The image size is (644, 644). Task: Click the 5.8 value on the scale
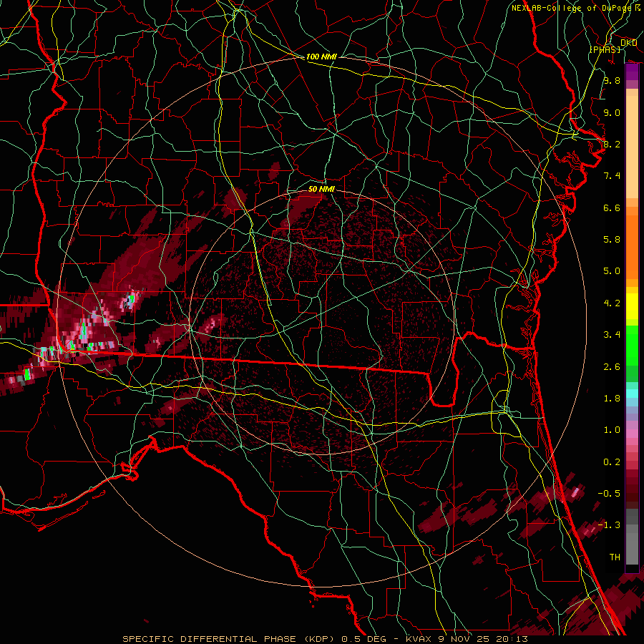click(x=612, y=240)
